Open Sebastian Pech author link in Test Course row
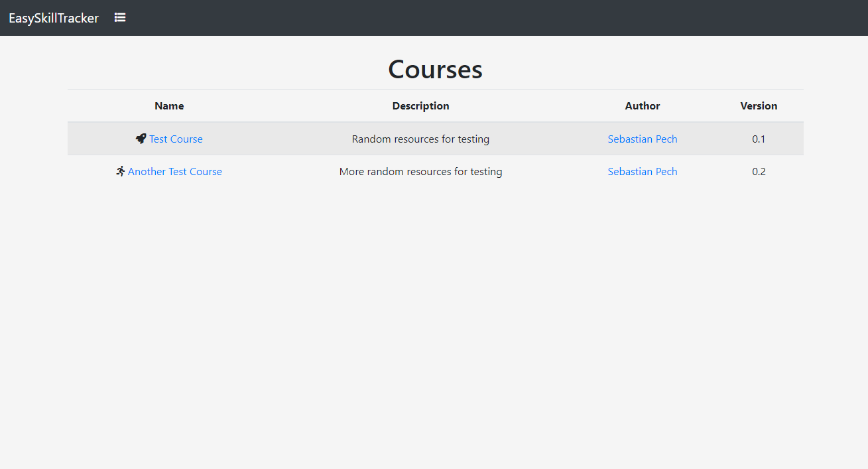Screen dimensions: 868x469 (x=643, y=139)
